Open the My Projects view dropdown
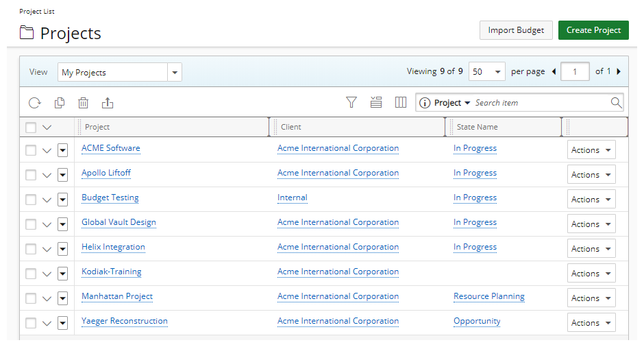 119,73
